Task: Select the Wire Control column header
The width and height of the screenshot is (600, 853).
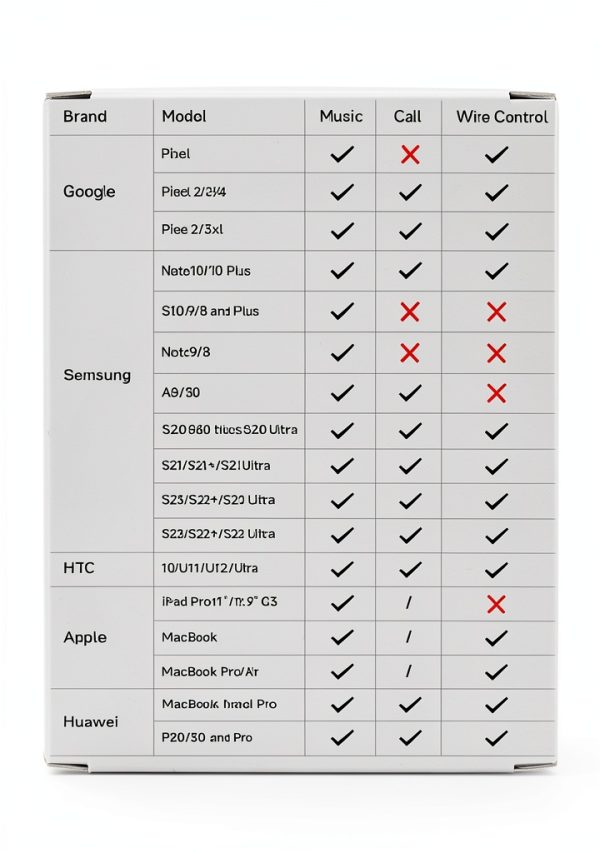Action: (x=502, y=117)
